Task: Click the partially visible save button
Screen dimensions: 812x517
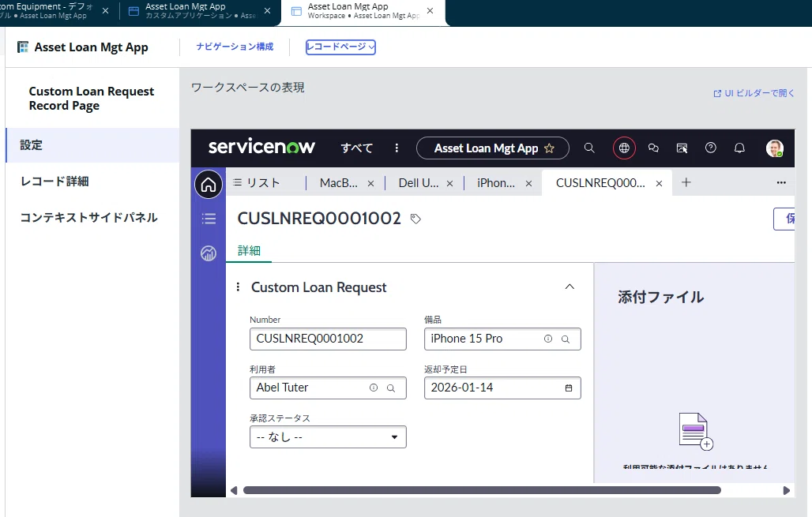Action: coord(784,219)
